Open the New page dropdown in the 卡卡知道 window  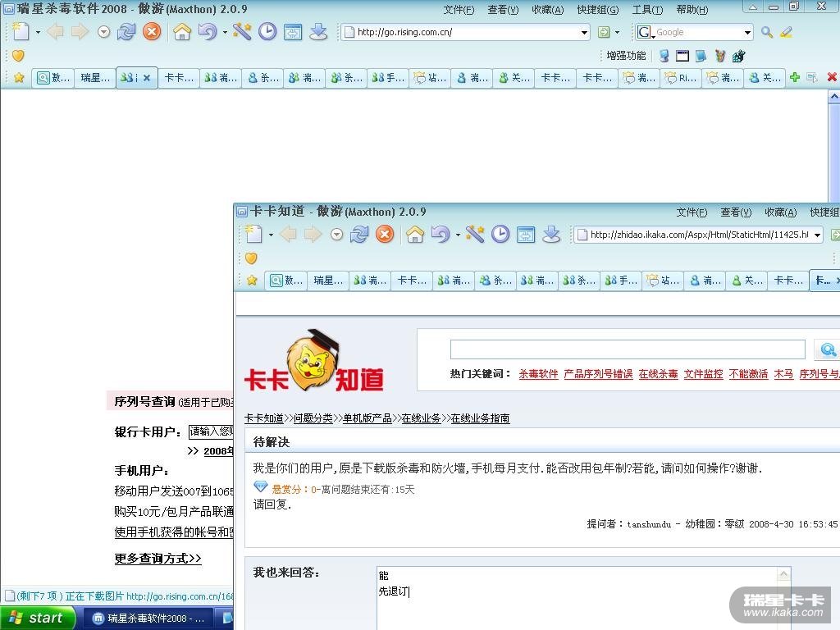[271, 235]
